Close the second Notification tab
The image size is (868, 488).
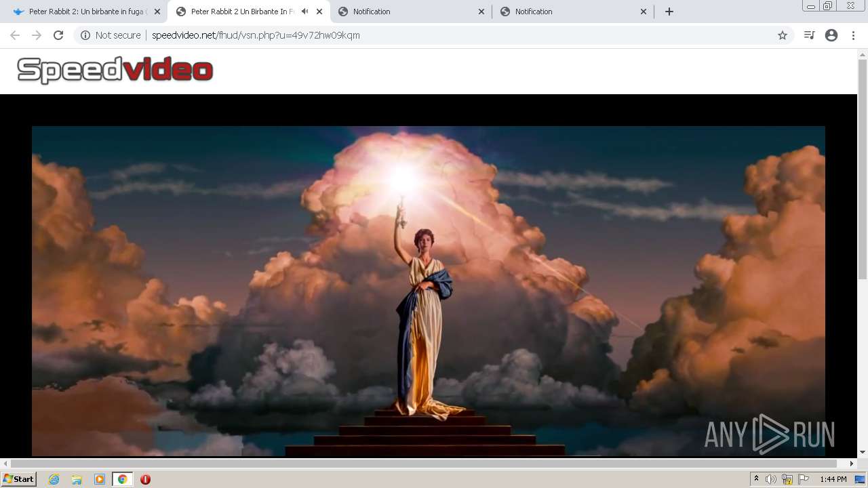click(x=644, y=12)
